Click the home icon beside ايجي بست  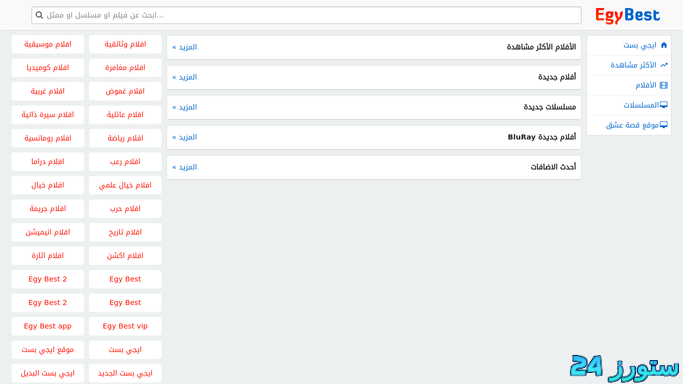[x=664, y=45]
